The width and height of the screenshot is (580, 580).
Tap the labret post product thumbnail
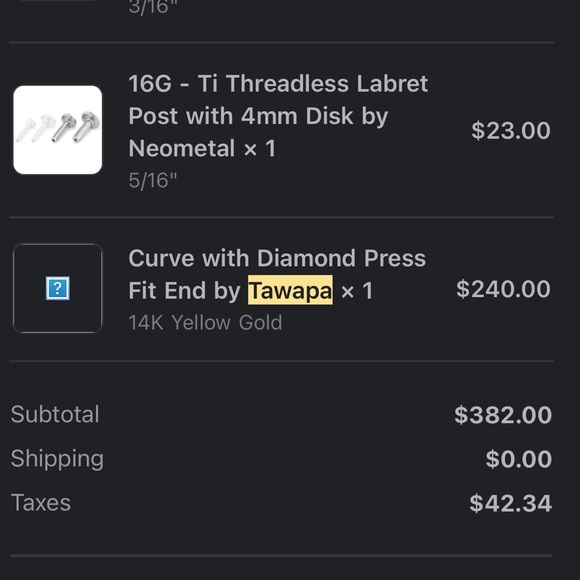[x=58, y=130]
